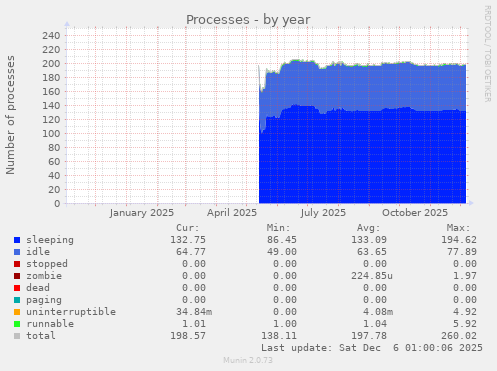Click idle minimum value 49.00

click(x=282, y=252)
